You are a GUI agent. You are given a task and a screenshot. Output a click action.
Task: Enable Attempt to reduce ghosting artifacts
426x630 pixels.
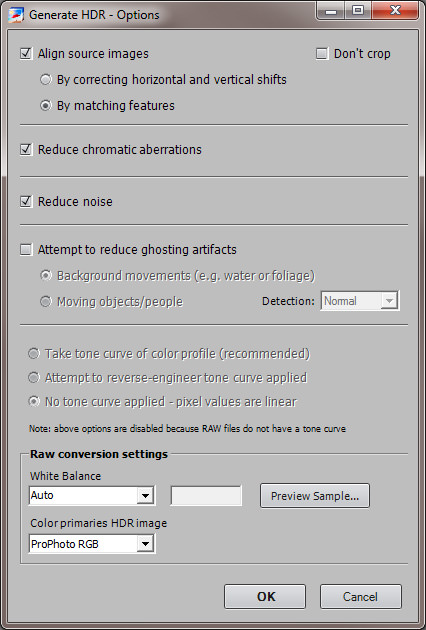(x=26, y=250)
